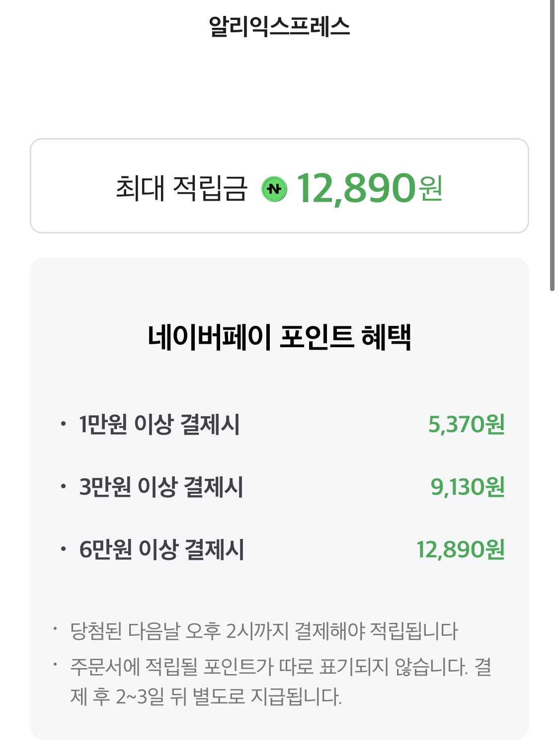Image resolution: width=559 pixels, height=756 pixels.
Task: Click the bullet before the 주문서에 note
Action: [x=56, y=665]
